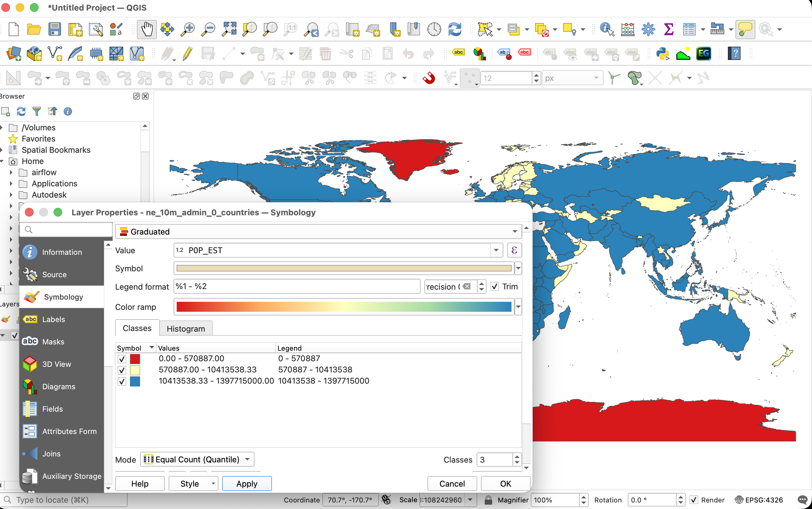Toggle the Render checkbox in status bar
This screenshot has height=509, width=812.
coord(694,500)
